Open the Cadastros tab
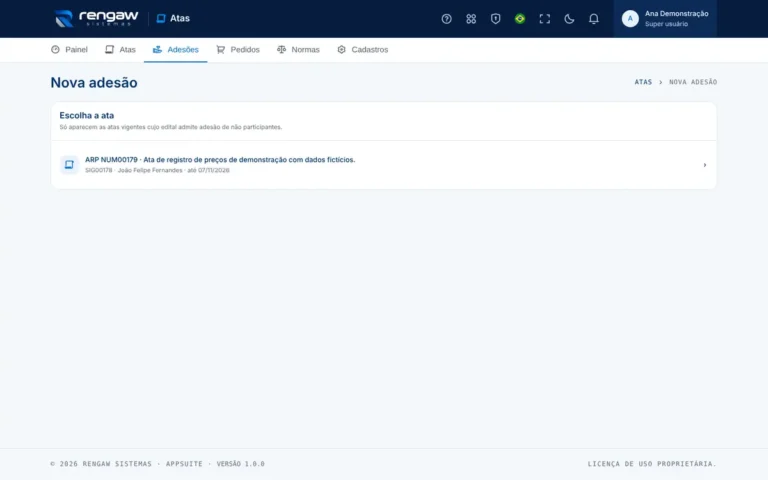 tap(362, 49)
